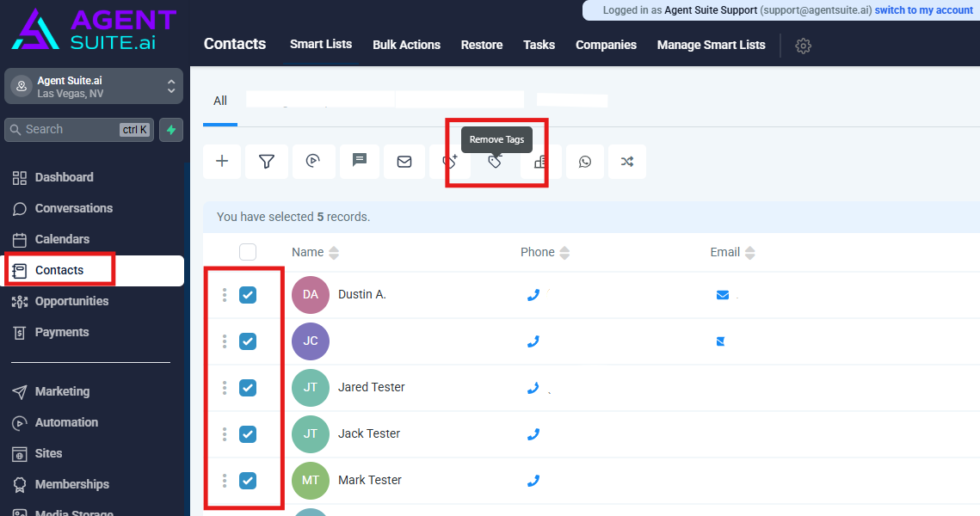Click the merge contacts shuffle icon
Viewport: 980px width, 516px height.
tap(627, 162)
